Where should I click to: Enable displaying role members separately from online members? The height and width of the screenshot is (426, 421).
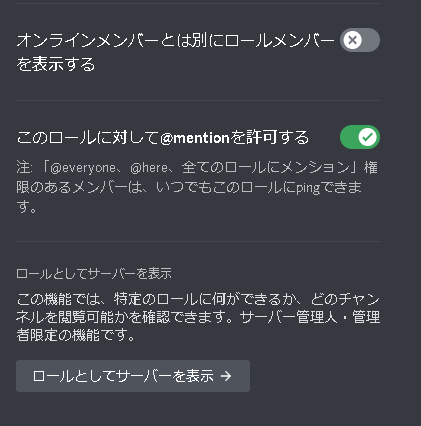point(360,40)
